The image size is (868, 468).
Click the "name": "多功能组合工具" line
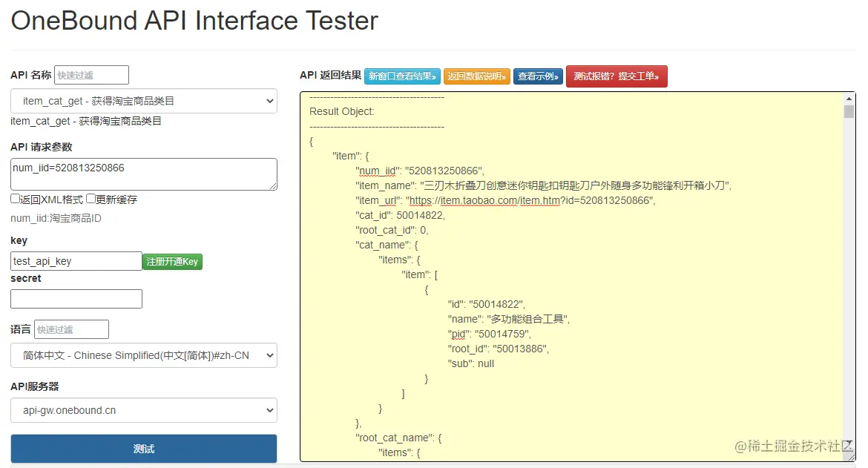(x=508, y=319)
